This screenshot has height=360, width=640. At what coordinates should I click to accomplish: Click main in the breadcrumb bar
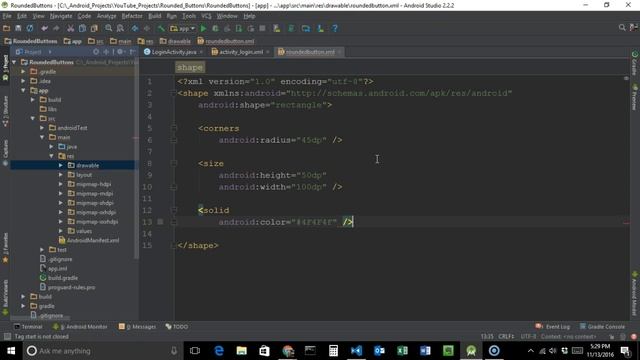click(x=120, y=41)
